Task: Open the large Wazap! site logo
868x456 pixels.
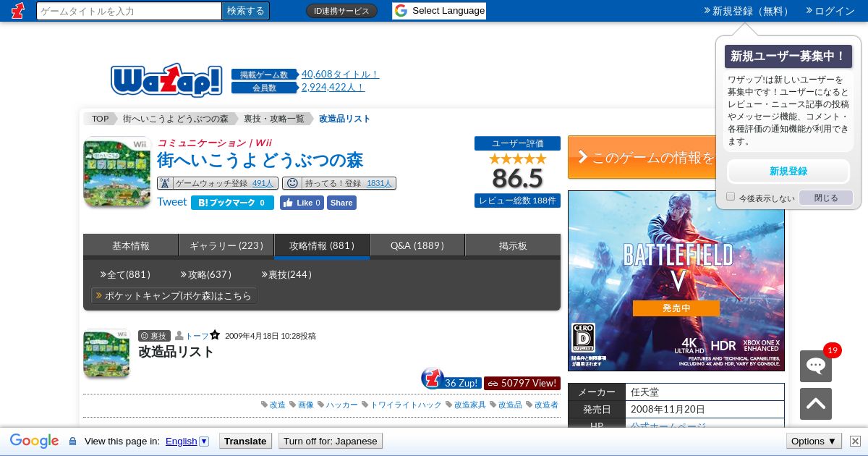Action: point(166,80)
